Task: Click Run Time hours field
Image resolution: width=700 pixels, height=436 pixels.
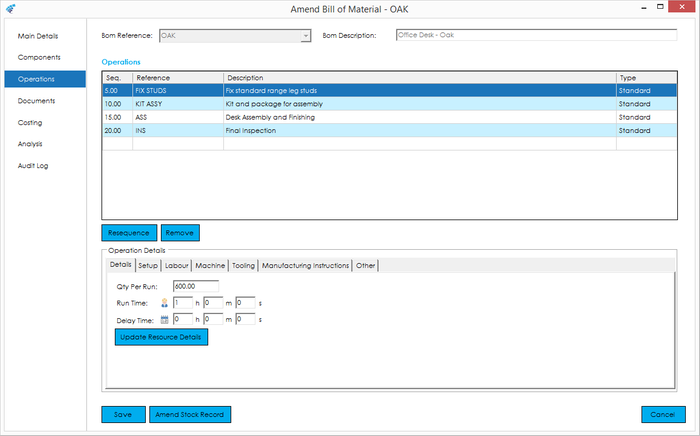Action: pos(183,303)
